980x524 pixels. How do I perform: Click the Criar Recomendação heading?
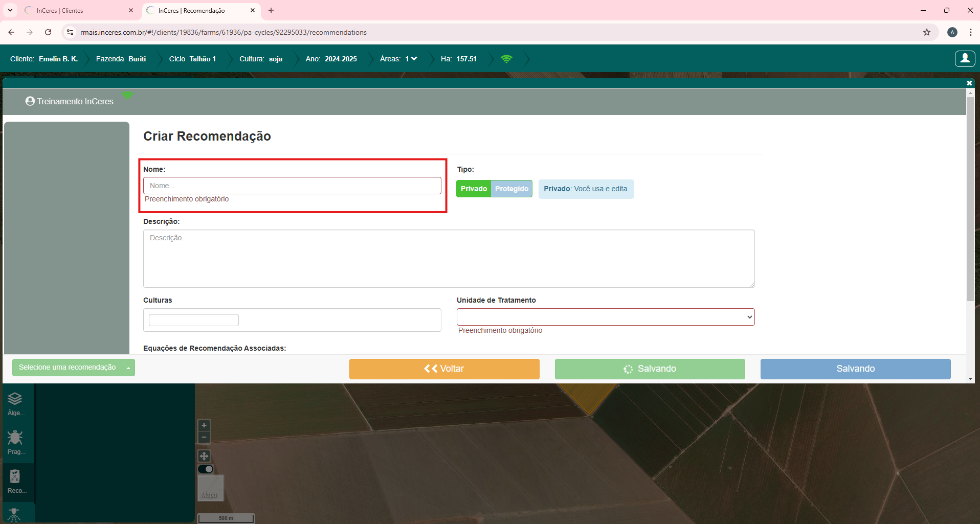click(207, 136)
